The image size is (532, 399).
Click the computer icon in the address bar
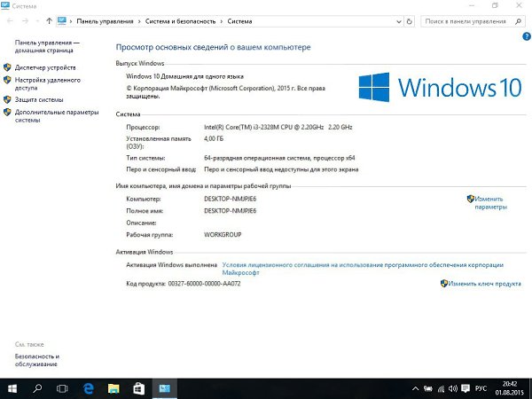pos(62,21)
